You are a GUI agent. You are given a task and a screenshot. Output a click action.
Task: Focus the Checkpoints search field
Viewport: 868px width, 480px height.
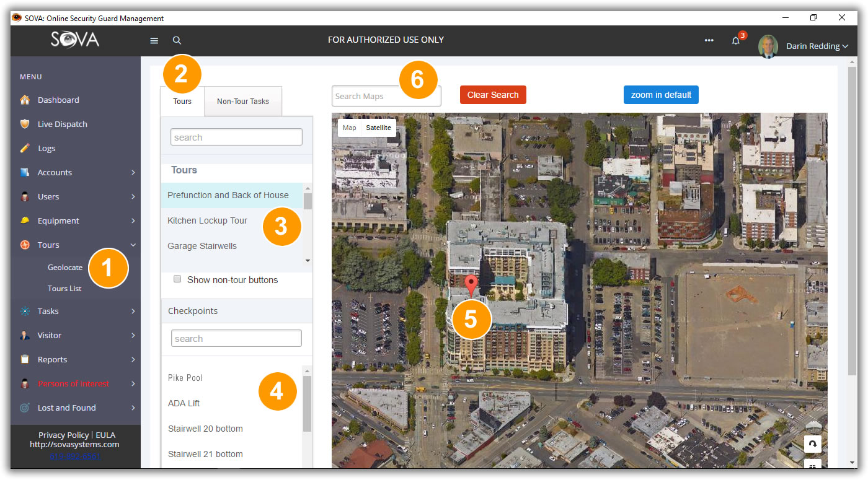click(x=236, y=338)
